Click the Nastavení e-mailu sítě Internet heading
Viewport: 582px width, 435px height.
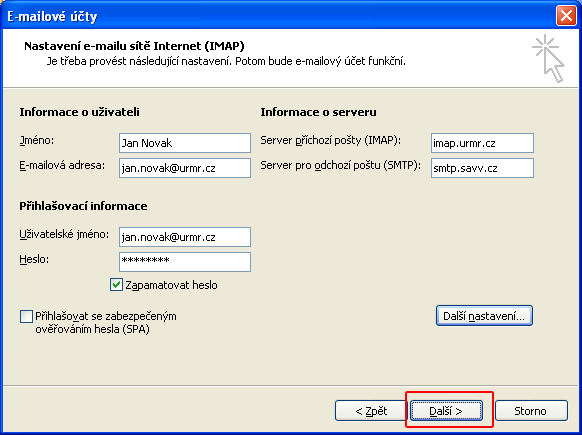coord(134,46)
